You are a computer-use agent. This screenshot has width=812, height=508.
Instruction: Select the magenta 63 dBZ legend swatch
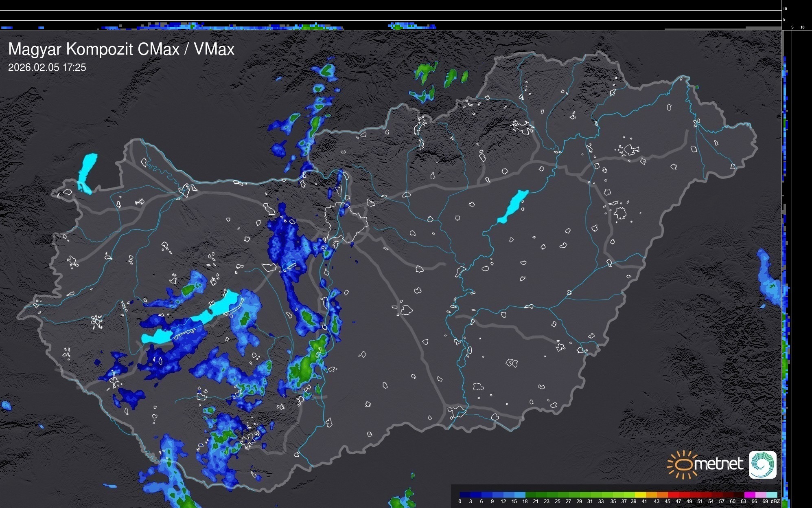pos(750,495)
